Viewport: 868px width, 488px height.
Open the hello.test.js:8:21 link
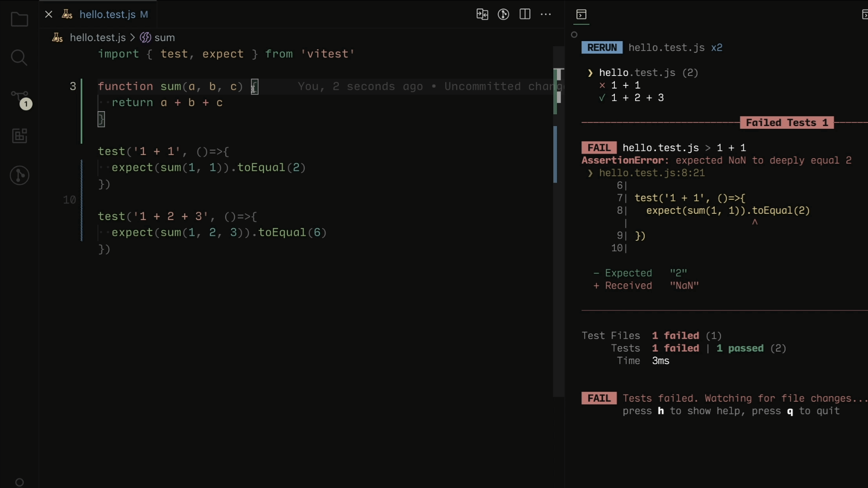[x=652, y=173]
